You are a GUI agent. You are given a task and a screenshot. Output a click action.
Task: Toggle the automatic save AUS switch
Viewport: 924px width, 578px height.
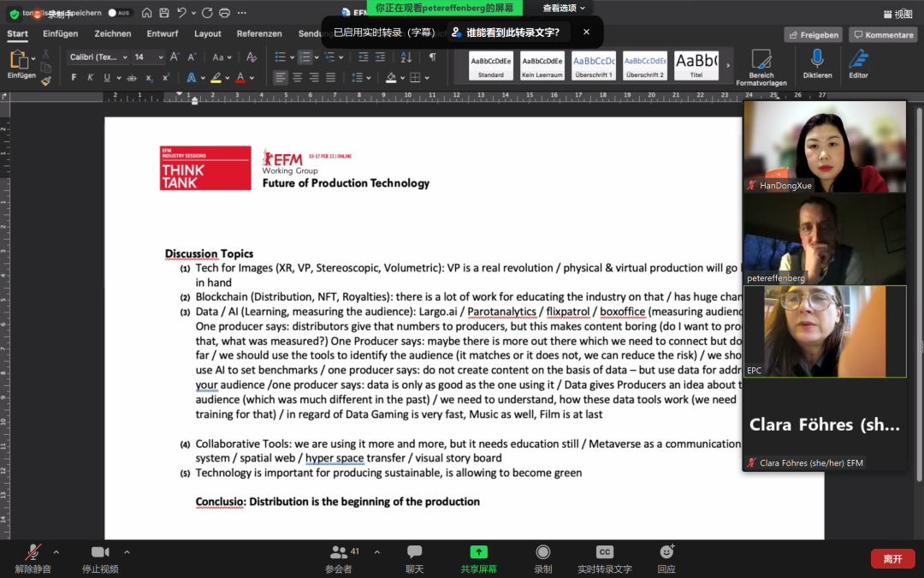pyautogui.click(x=119, y=12)
